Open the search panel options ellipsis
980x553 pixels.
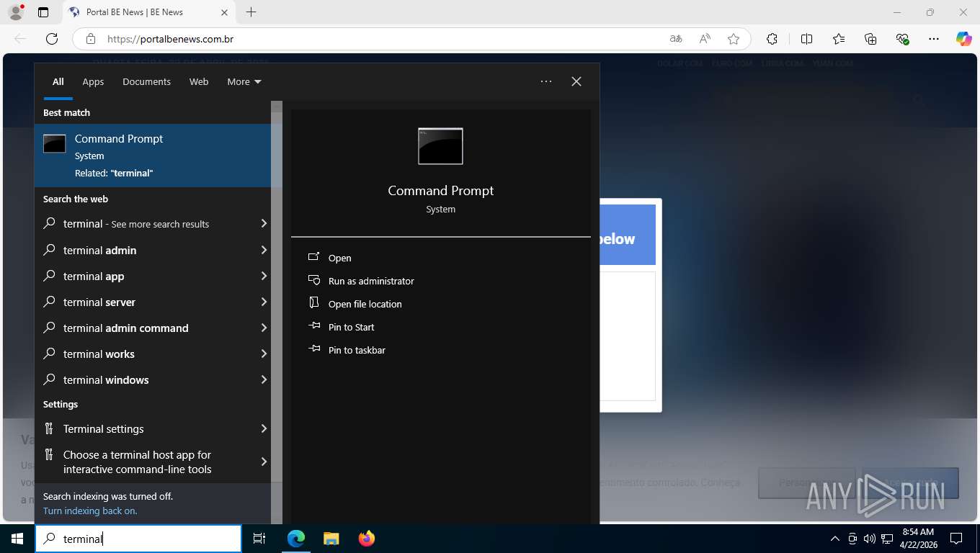pos(546,81)
